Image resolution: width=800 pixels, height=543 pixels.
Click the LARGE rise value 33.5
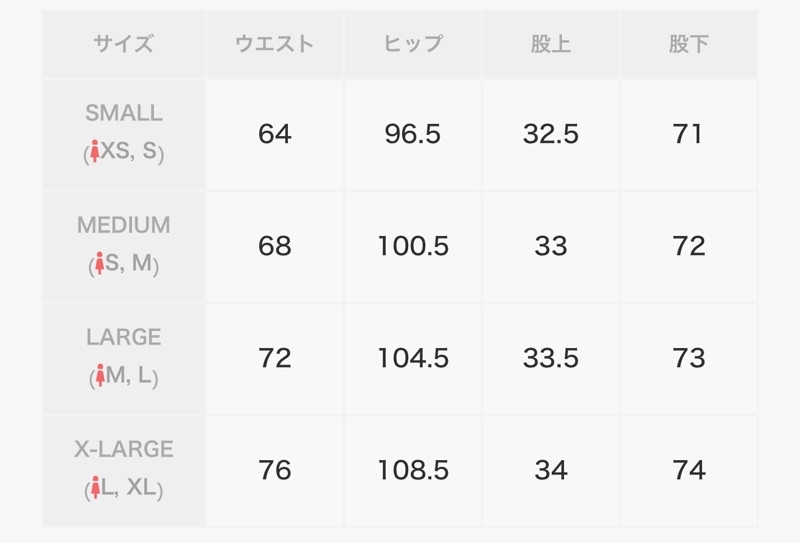(551, 358)
